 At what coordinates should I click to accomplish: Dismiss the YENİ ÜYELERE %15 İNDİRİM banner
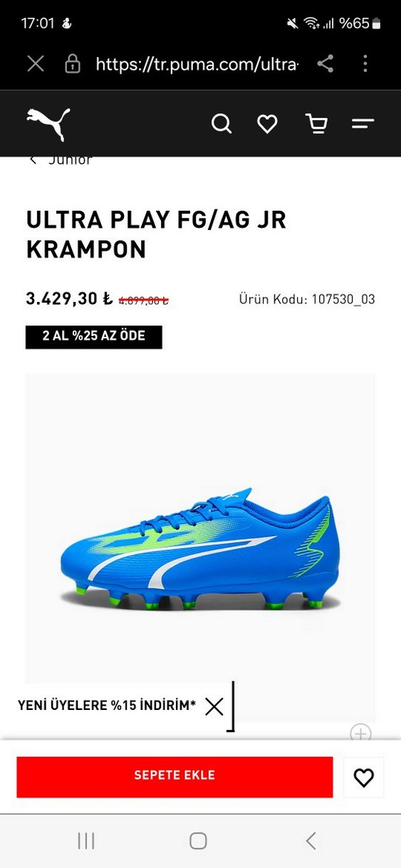[x=214, y=706]
